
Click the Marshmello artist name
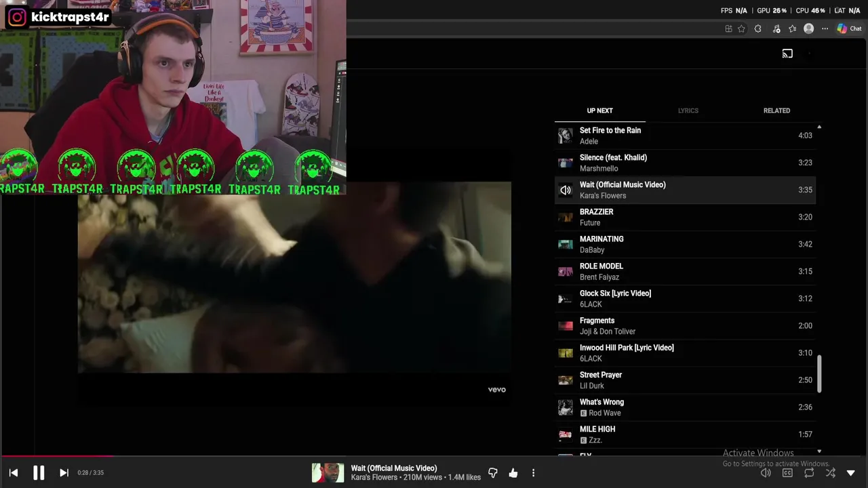click(x=599, y=168)
